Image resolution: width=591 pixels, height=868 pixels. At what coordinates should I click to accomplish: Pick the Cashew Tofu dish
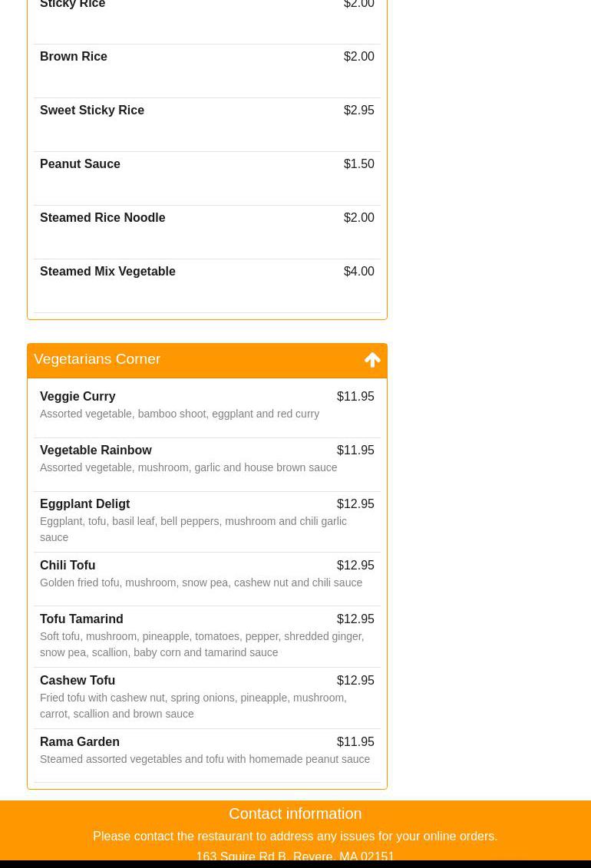click(x=78, y=681)
